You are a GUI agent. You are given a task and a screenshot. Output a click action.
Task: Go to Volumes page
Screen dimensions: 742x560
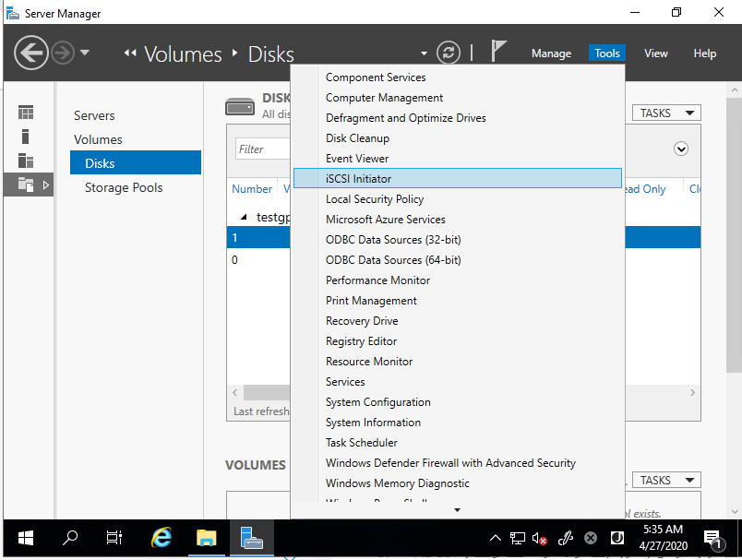coord(98,140)
